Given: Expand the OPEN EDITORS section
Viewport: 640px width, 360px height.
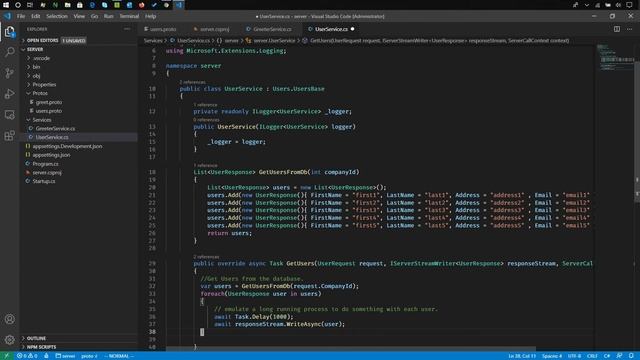Looking at the screenshot, I should click(x=42, y=40).
